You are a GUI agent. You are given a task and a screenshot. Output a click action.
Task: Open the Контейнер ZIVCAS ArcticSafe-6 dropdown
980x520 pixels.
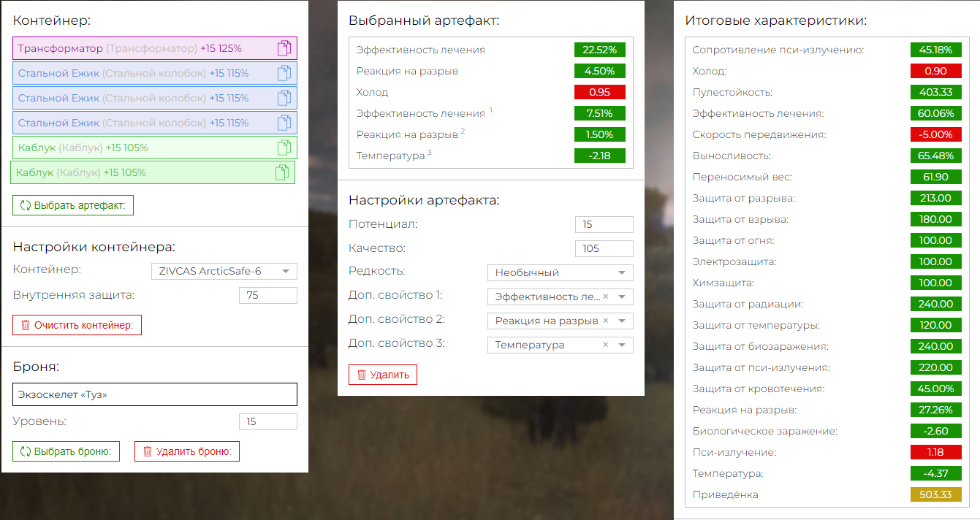click(x=224, y=272)
